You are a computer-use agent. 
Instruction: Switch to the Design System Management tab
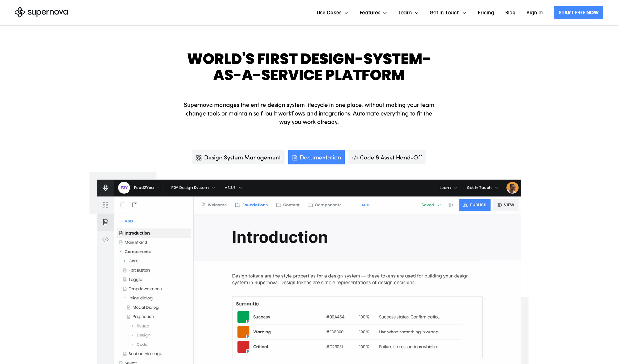[238, 157]
